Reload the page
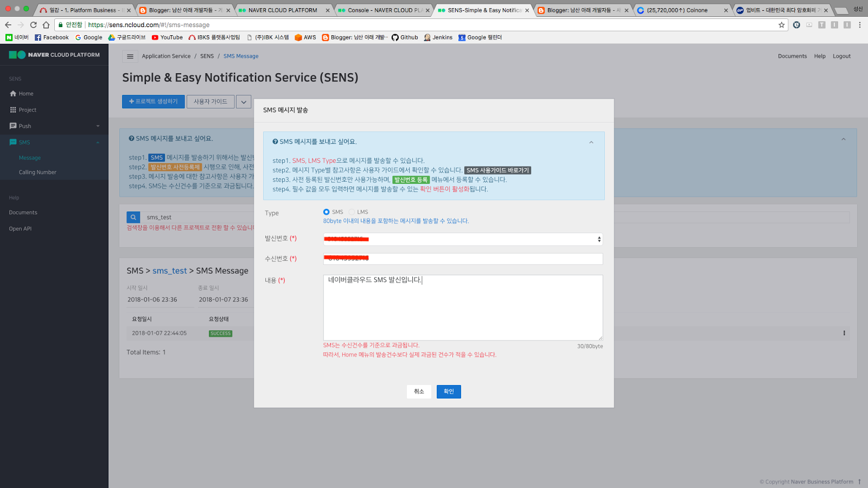The image size is (868, 488). (34, 25)
